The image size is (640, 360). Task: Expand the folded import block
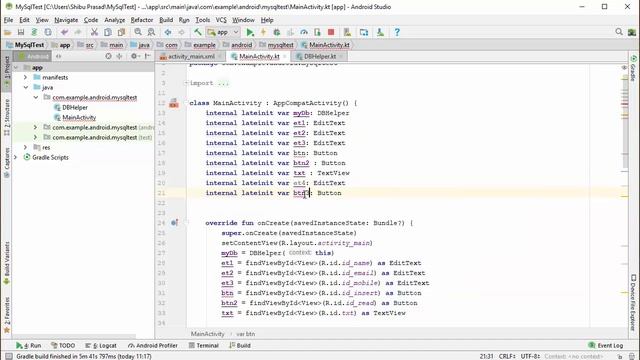[186, 83]
